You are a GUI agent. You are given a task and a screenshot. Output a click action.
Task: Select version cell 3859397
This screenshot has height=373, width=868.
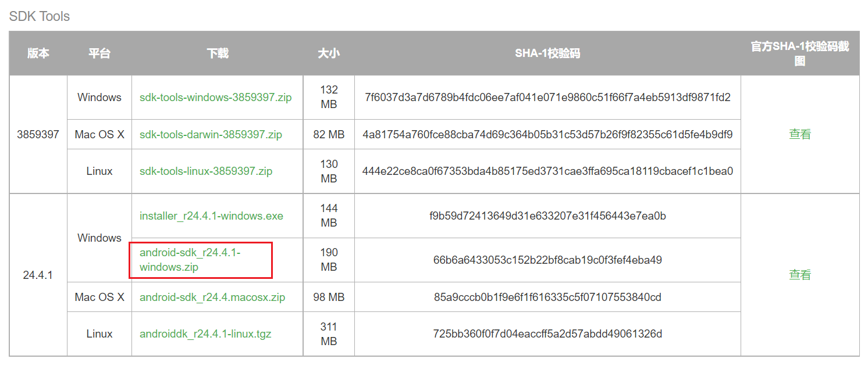pyautogui.click(x=38, y=134)
